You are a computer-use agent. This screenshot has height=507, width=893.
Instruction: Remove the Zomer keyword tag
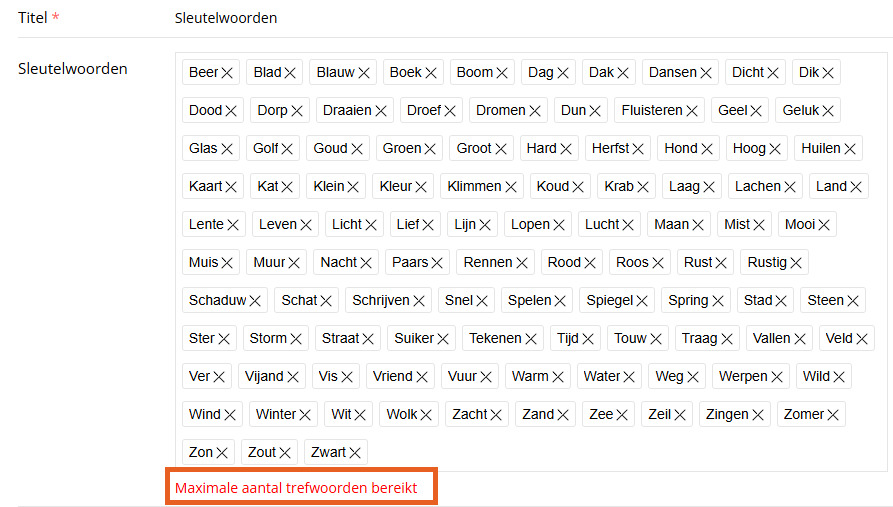pyautogui.click(x=833, y=415)
